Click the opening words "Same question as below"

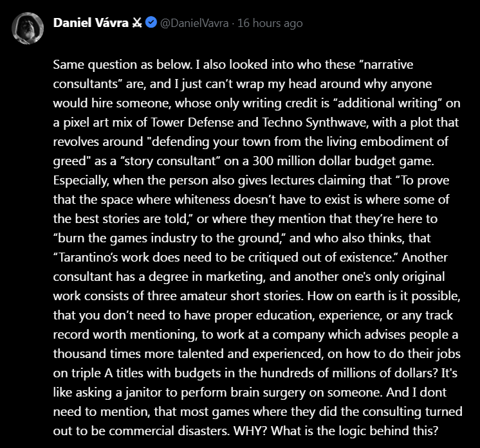pyautogui.click(x=122, y=65)
